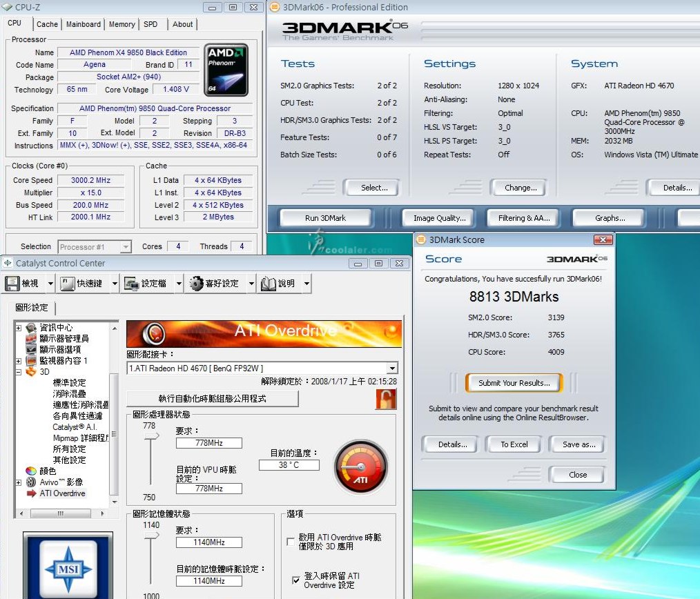Click the Run 3DMark button
The image size is (700, 599).
tap(325, 218)
